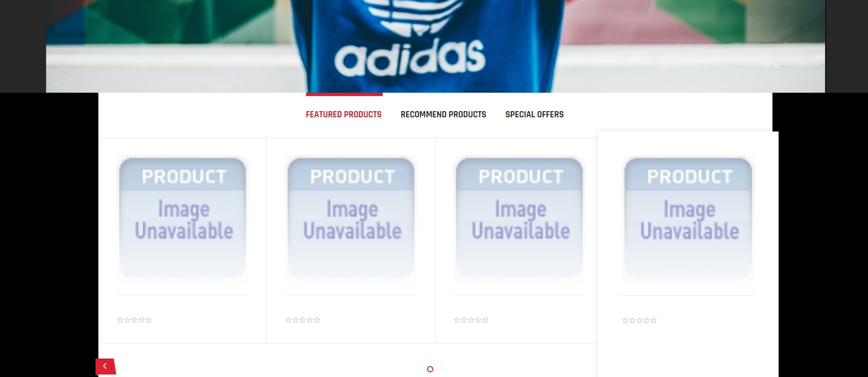Click the fourth star of the third product
This screenshot has height=377, width=868.
click(478, 320)
